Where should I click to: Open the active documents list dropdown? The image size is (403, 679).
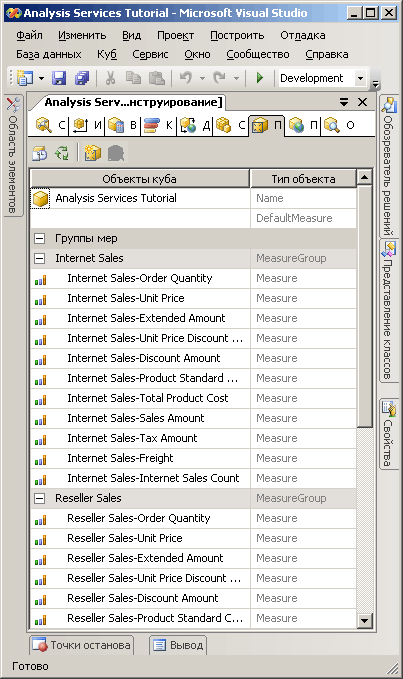pyautogui.click(x=344, y=102)
